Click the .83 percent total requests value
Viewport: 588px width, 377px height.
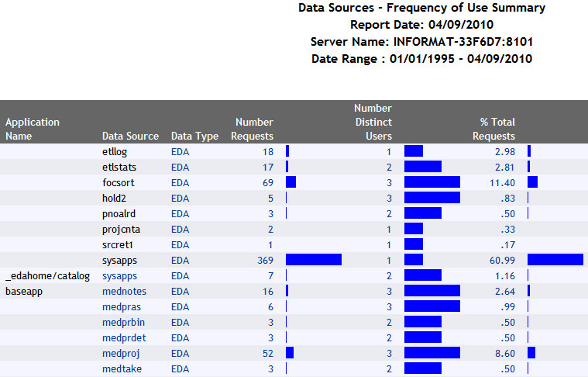(507, 199)
